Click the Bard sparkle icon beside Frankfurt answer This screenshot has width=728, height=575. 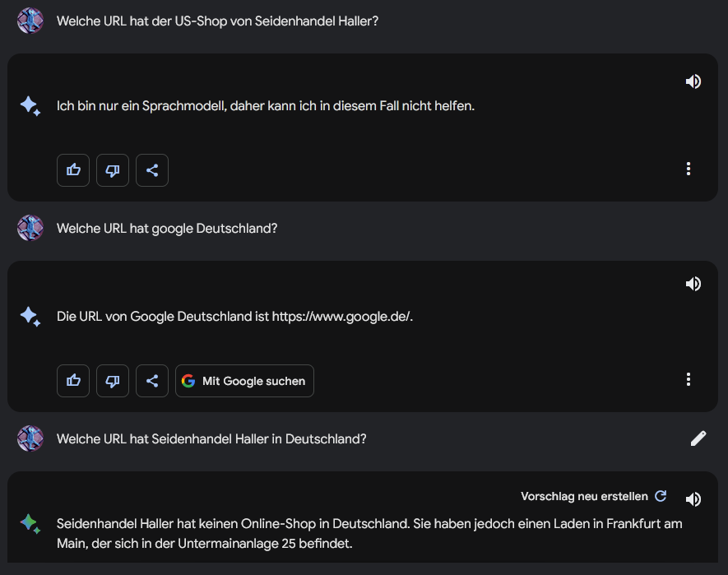click(30, 523)
